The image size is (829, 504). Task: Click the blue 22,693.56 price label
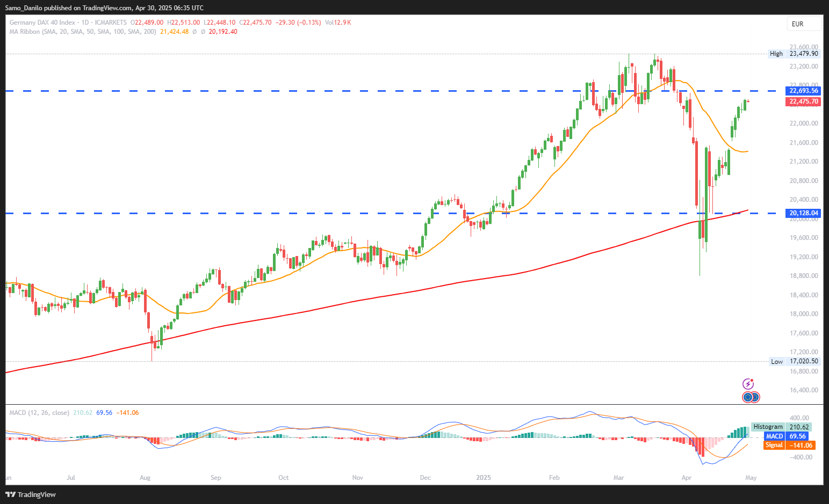pyautogui.click(x=803, y=91)
